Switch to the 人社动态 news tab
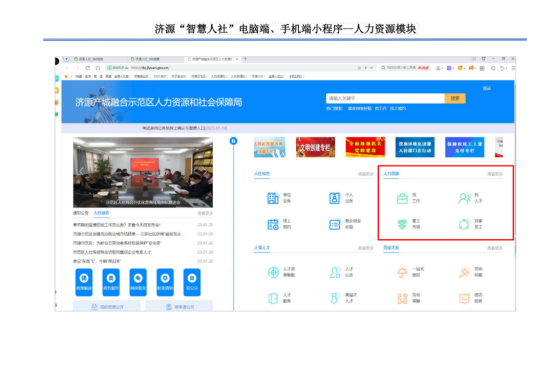This screenshot has height=392, width=554. click(101, 213)
